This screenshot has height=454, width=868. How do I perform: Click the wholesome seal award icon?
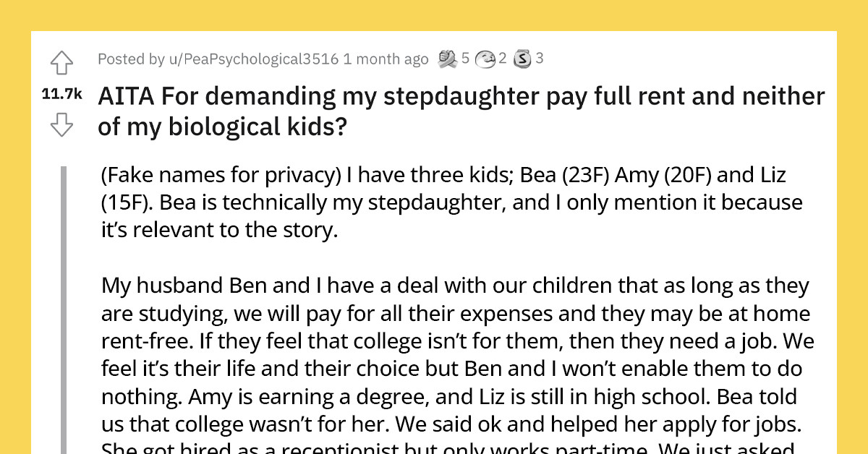point(485,59)
